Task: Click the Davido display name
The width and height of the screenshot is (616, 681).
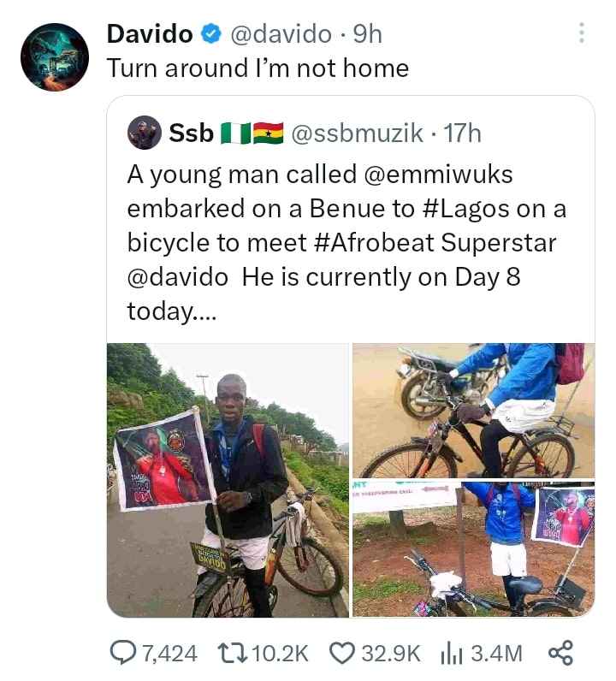Action: (x=150, y=34)
